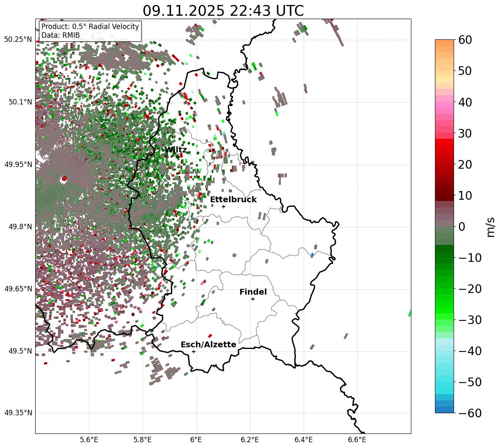Image resolution: width=500 pixels, height=448 pixels.
Task: Click the 6.6°E longitude label
Action: [x=357, y=440]
